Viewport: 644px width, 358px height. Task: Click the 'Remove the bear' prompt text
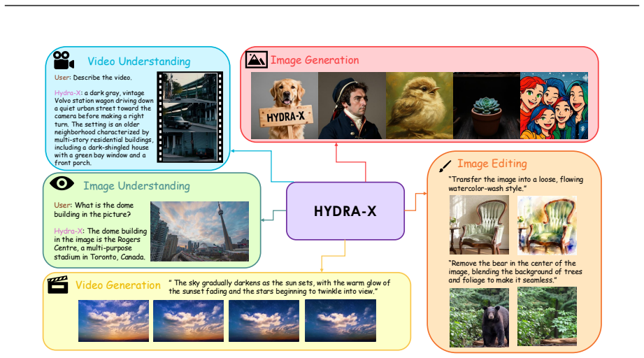coord(515,271)
